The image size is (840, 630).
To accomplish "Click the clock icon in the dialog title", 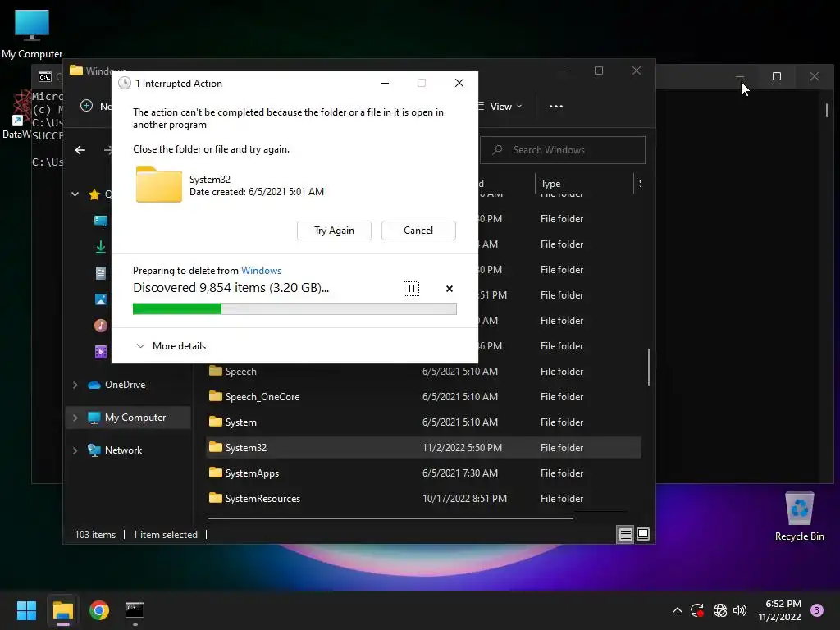I will tap(125, 83).
